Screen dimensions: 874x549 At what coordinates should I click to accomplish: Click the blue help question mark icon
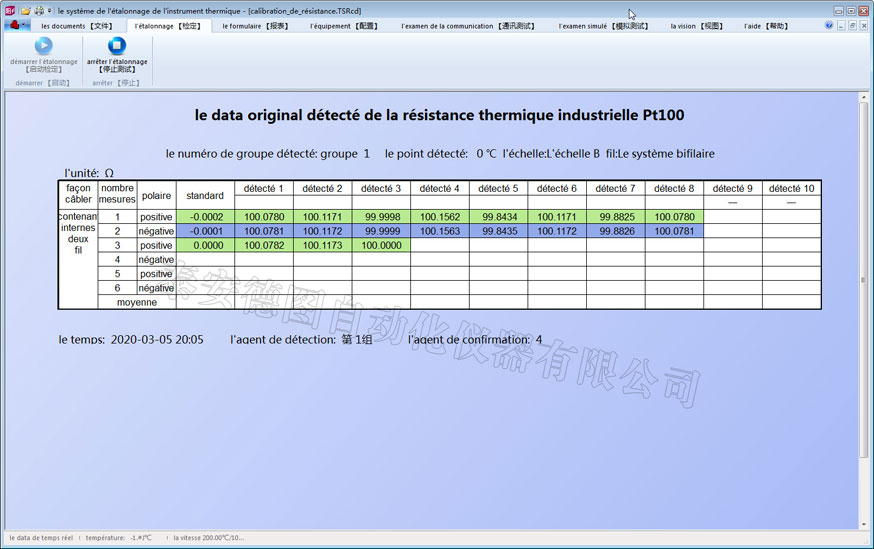[x=829, y=25]
